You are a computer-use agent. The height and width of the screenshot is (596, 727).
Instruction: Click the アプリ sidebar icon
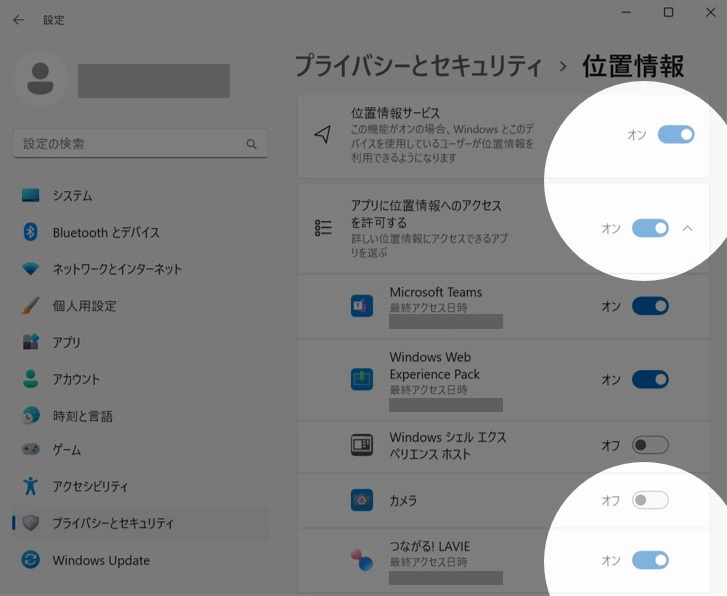tap(31, 342)
